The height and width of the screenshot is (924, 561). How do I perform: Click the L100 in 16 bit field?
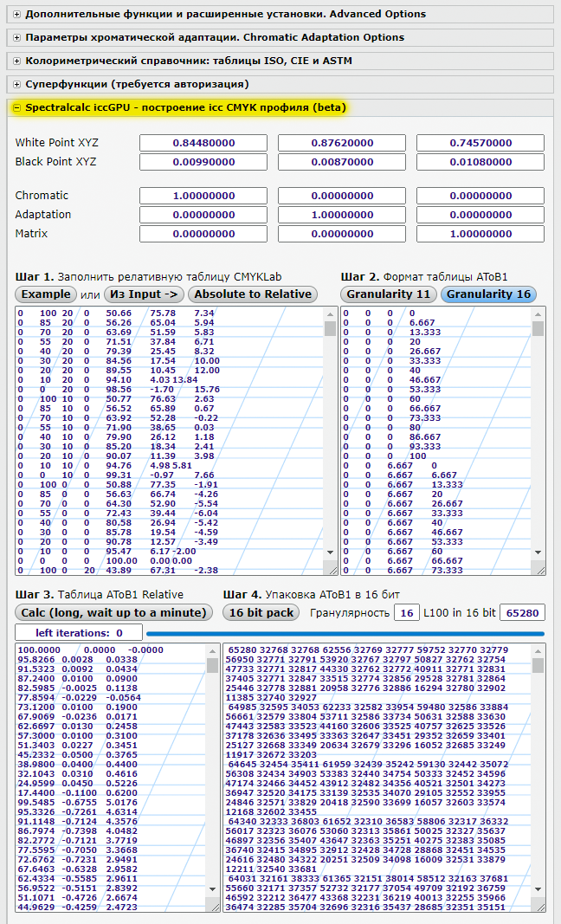pyautogui.click(x=521, y=612)
